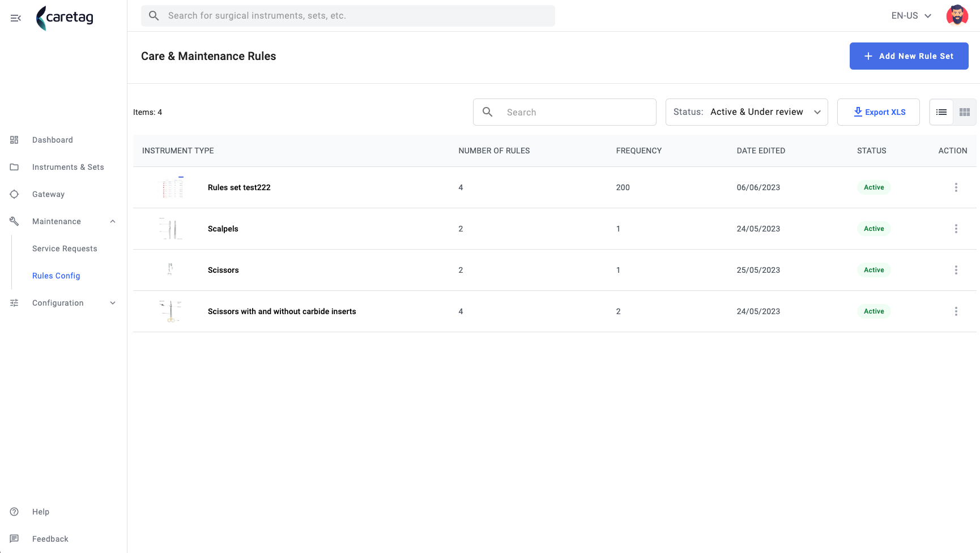Click frequency value 200
980x553 pixels.
point(623,187)
